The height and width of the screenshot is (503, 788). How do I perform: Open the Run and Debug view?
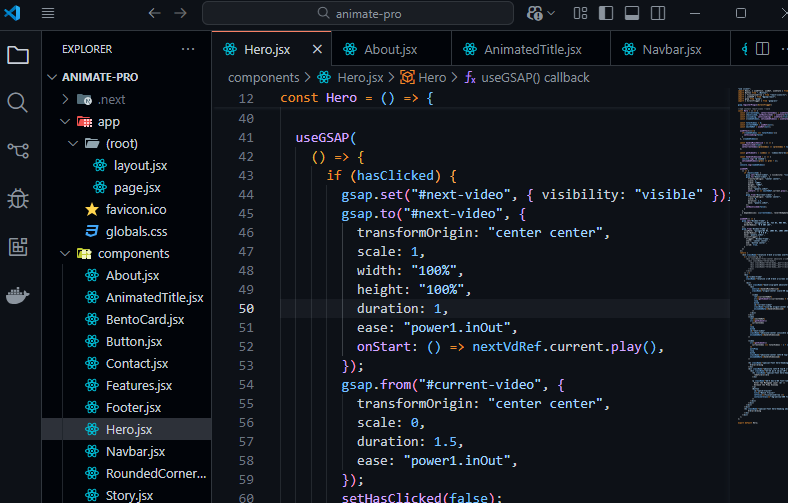(x=18, y=199)
